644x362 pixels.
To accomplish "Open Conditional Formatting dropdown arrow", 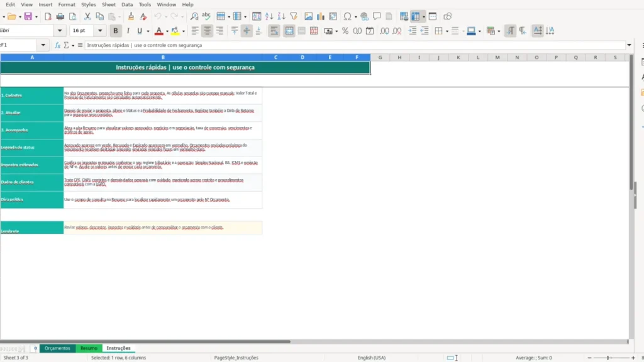I will point(499,31).
